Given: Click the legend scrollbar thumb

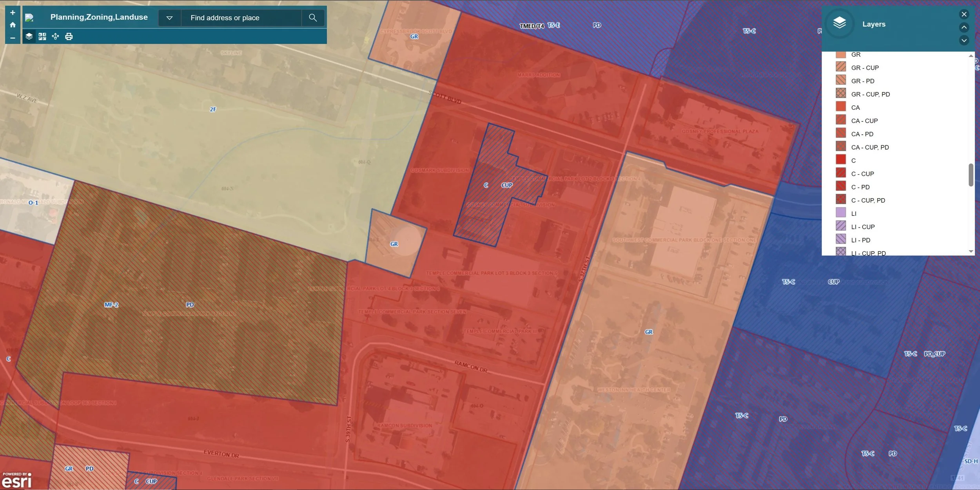Looking at the screenshot, I should tap(971, 175).
